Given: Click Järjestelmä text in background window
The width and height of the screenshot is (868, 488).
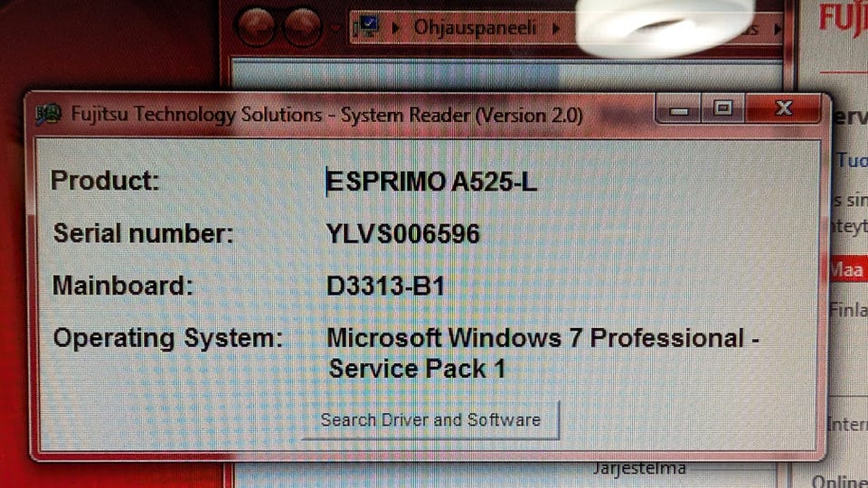Looking at the screenshot, I should click(639, 468).
